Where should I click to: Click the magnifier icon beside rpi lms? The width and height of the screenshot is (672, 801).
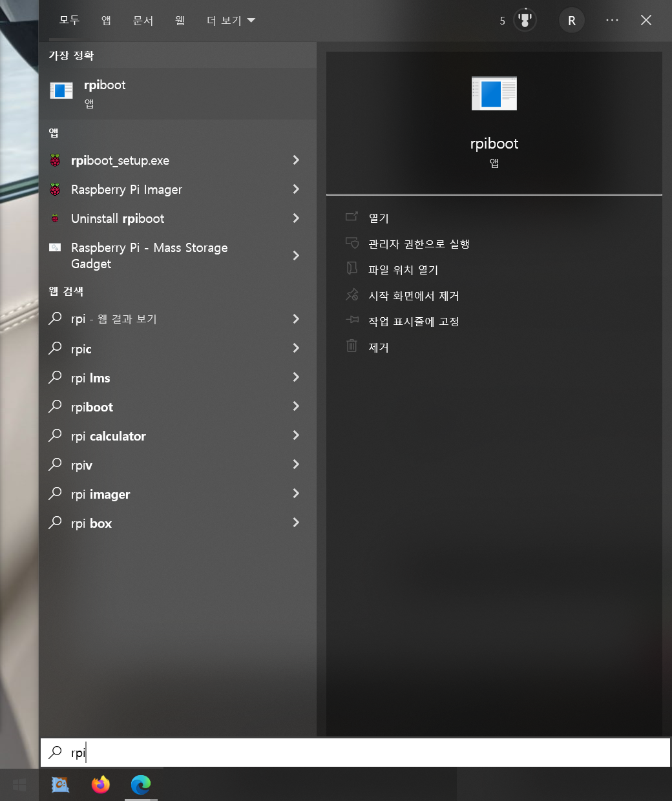click(56, 377)
